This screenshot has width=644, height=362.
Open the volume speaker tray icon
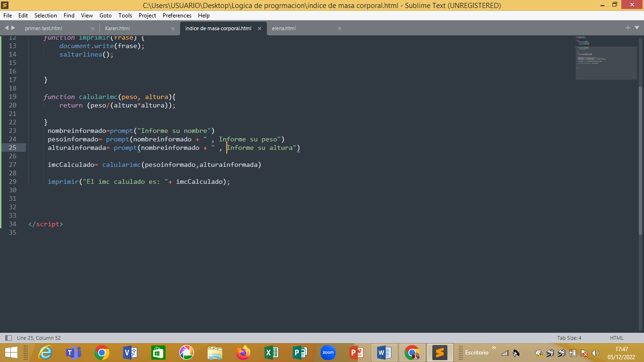pos(595,353)
